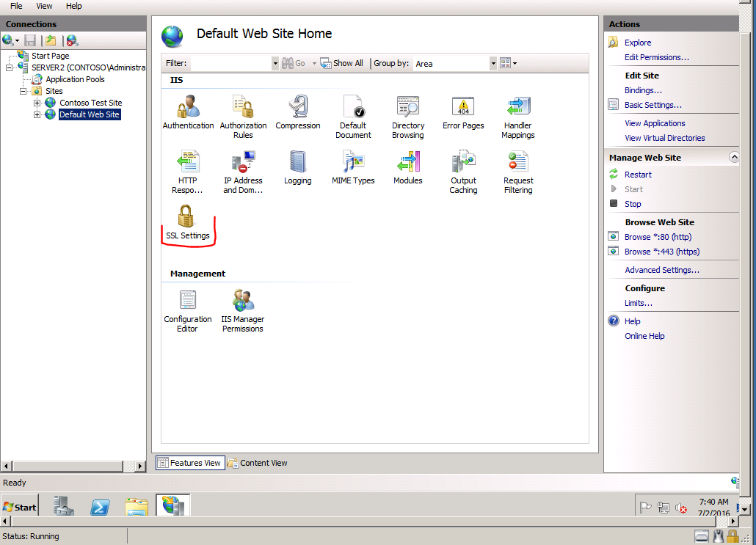Viewport: 756px width, 545px height.
Task: Open the Compression feature
Action: 297,113
